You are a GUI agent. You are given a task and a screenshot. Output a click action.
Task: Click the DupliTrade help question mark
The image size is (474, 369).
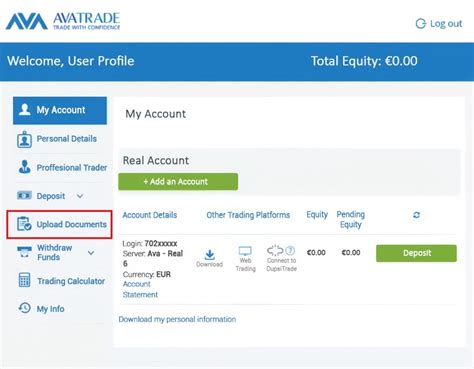click(290, 250)
